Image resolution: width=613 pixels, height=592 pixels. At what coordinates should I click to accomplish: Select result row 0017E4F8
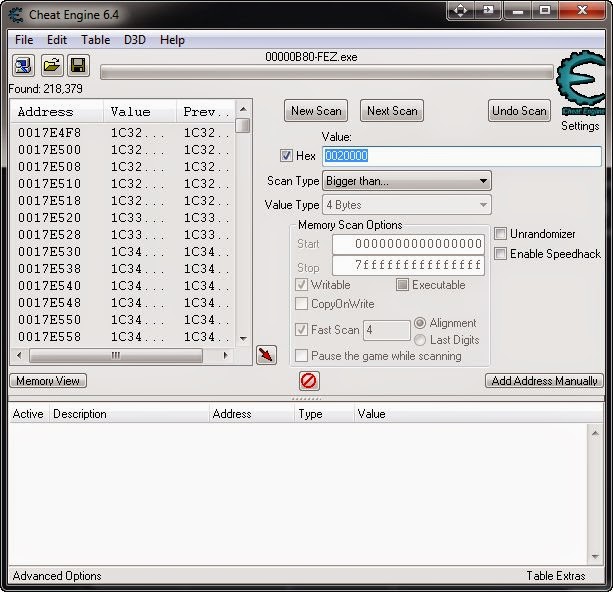pos(124,133)
